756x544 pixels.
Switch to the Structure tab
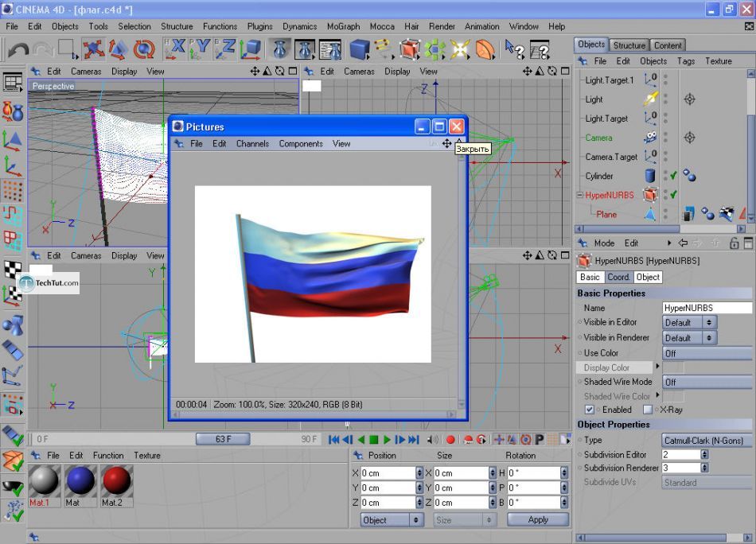point(629,45)
